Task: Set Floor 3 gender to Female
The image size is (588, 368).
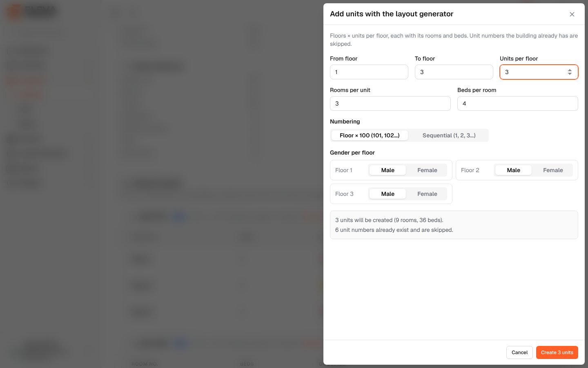Action: (427, 194)
